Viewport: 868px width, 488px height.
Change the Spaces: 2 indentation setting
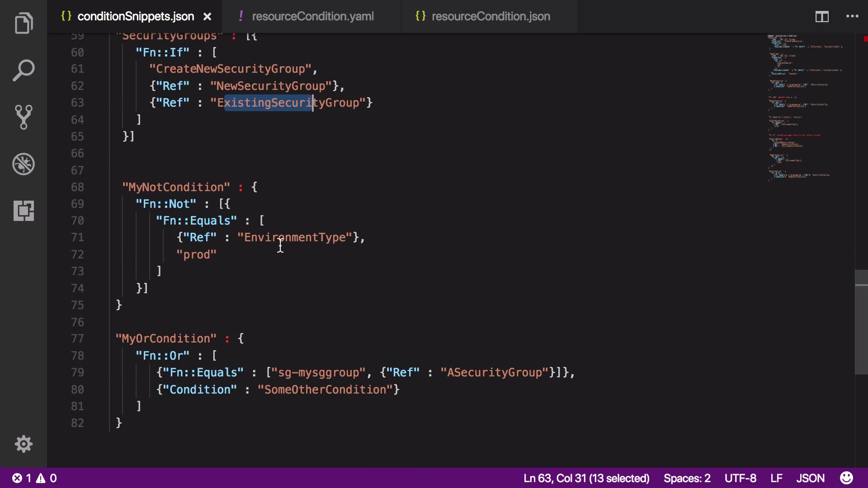pyautogui.click(x=687, y=478)
